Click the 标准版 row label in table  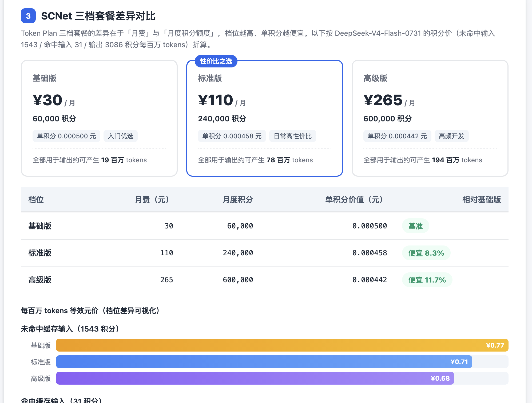[40, 253]
